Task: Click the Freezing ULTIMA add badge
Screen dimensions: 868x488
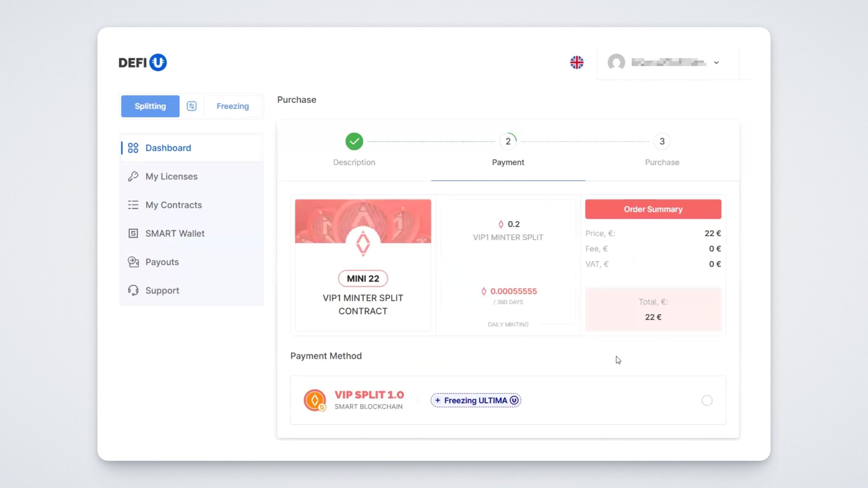Action: [x=476, y=400]
